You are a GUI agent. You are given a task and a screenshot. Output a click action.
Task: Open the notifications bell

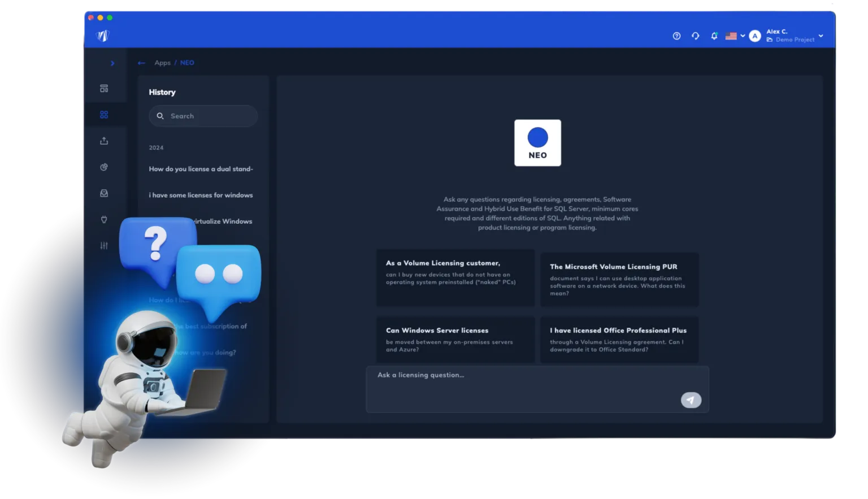(x=714, y=36)
